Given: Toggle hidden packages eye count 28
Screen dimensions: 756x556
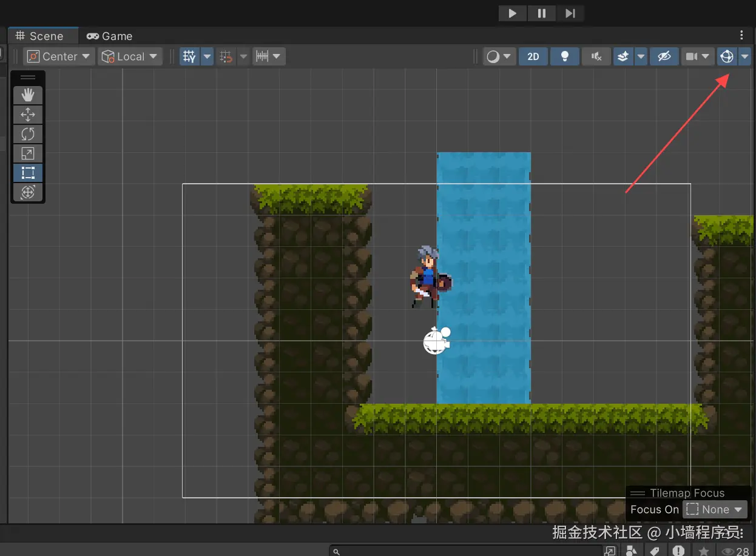Looking at the screenshot, I should (x=735, y=551).
